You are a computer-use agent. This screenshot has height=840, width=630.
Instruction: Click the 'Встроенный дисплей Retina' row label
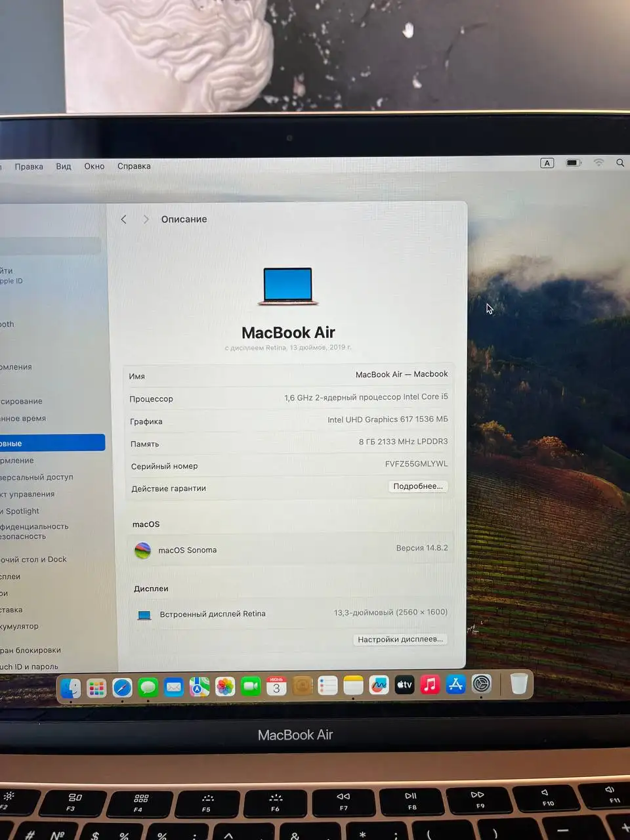[213, 614]
